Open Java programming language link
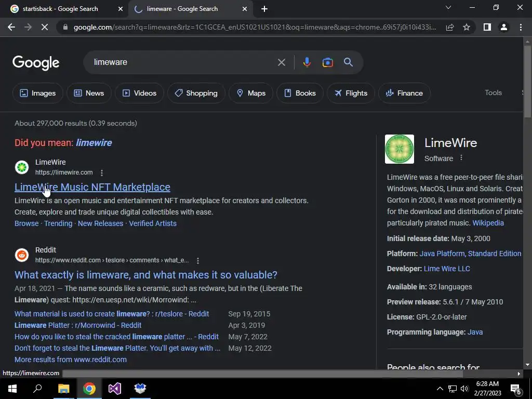 point(475,332)
